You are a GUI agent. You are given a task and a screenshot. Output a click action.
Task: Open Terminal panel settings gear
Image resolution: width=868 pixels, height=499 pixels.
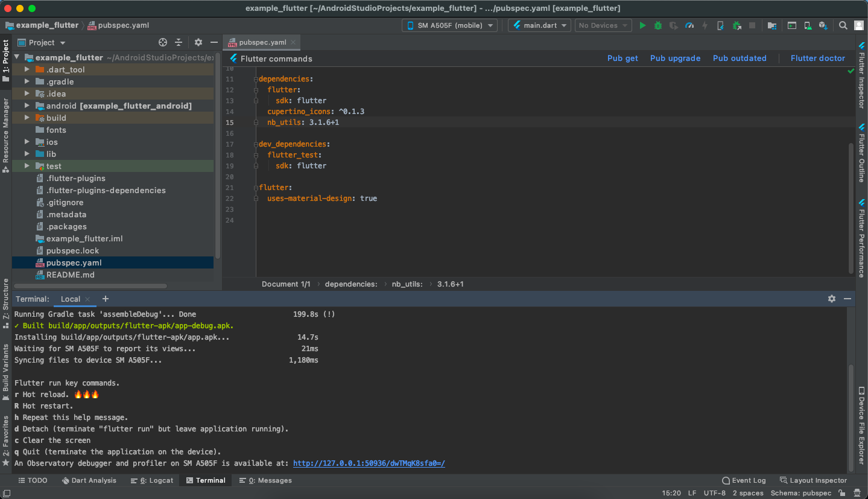832,299
